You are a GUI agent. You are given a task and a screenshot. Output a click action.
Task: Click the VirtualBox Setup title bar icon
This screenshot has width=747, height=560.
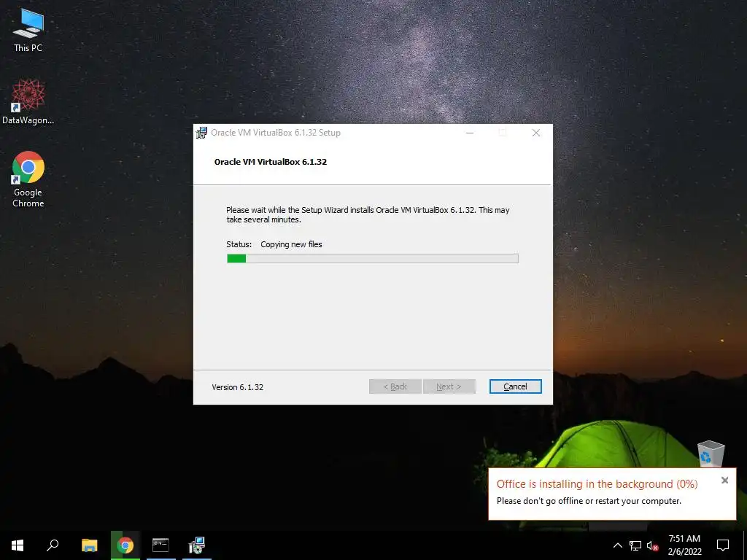pos(201,133)
